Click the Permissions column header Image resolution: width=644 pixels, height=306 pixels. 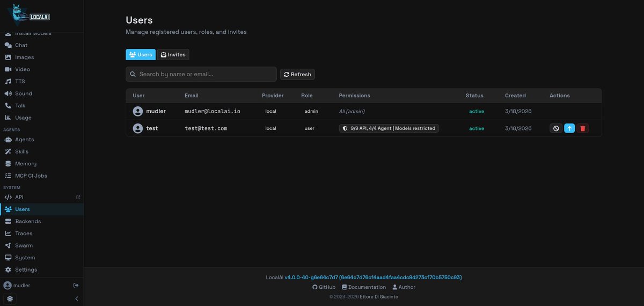(354, 96)
